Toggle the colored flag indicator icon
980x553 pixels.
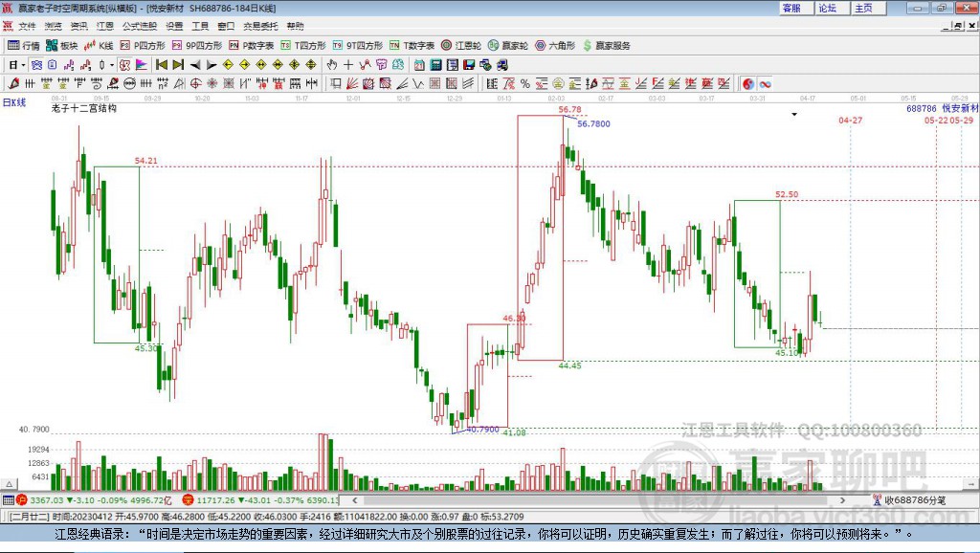click(x=142, y=65)
